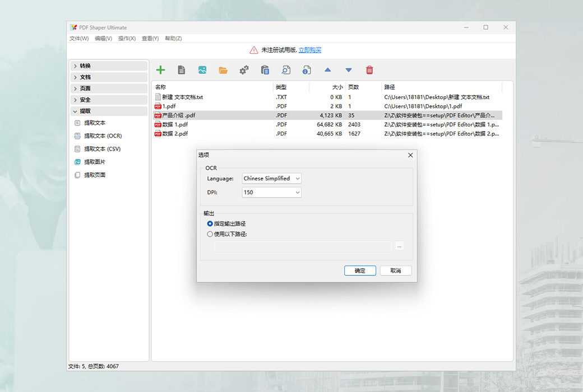
Task: Click the 立即购买 purchase link
Action: pos(309,49)
